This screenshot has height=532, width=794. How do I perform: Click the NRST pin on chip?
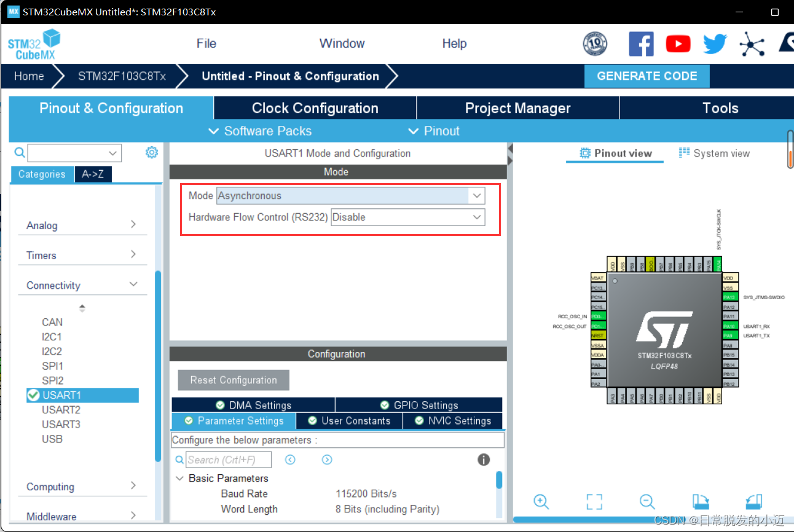point(597,335)
